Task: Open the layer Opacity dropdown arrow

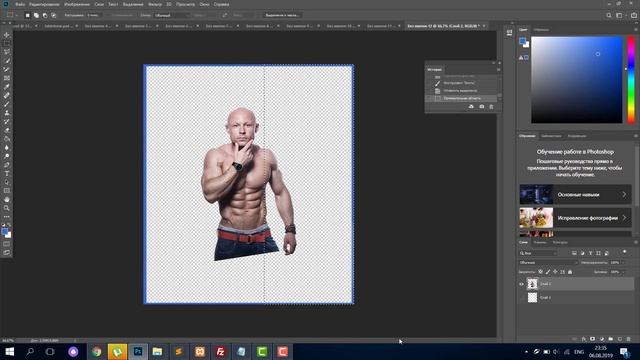Action: coord(623,262)
